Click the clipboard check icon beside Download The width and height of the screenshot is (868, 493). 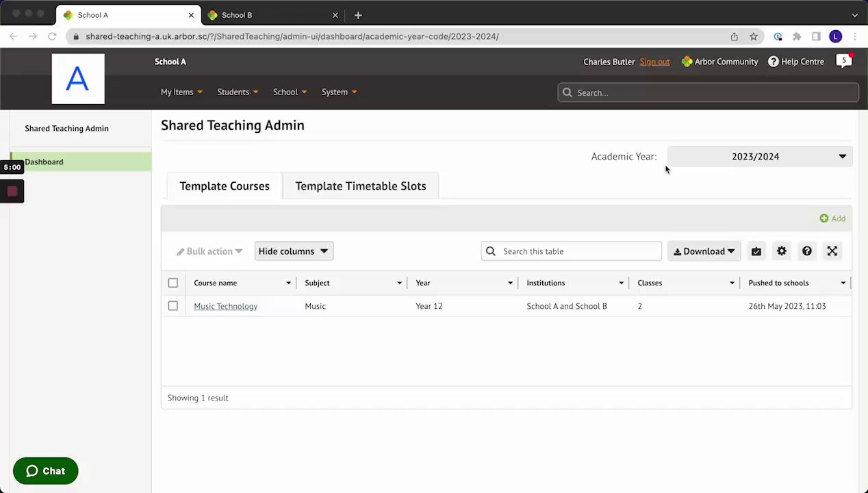click(756, 251)
